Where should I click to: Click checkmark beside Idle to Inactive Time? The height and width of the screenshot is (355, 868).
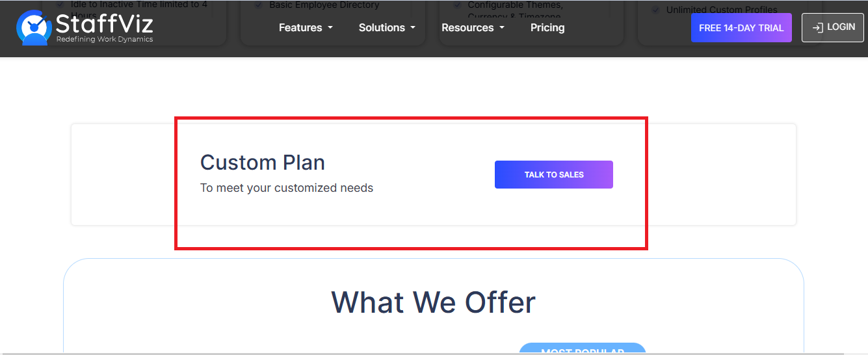click(x=60, y=4)
